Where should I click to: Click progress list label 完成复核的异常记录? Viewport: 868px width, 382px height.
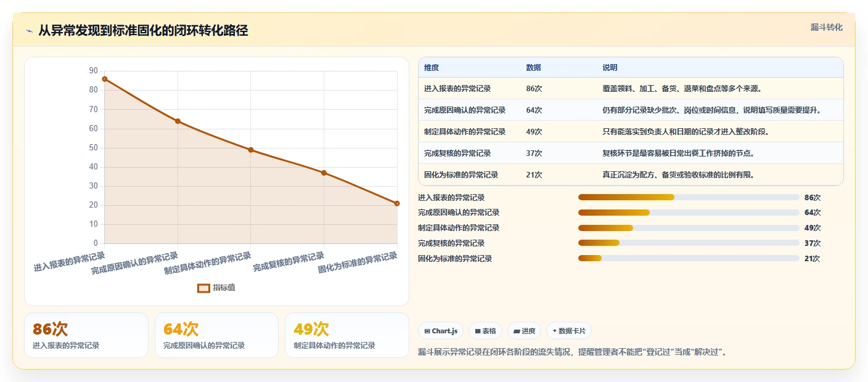pyautogui.click(x=451, y=243)
